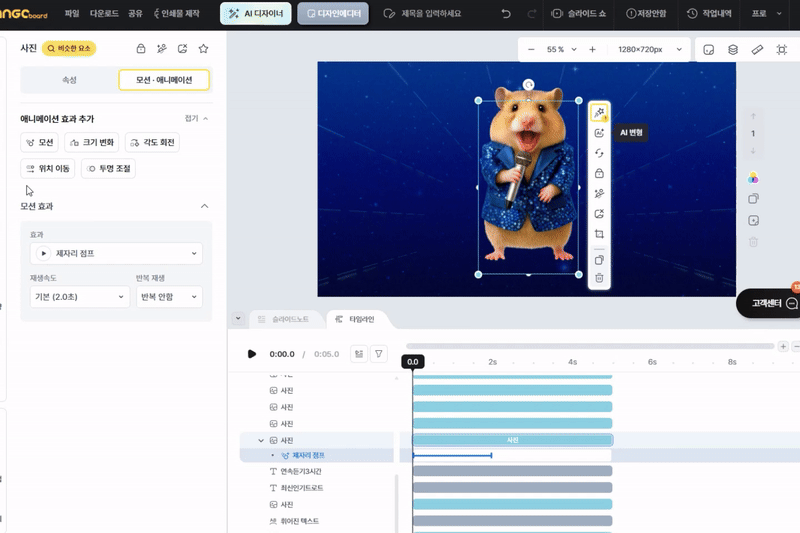Click the AI 변형 icon in the floating toolbar

pos(599,113)
